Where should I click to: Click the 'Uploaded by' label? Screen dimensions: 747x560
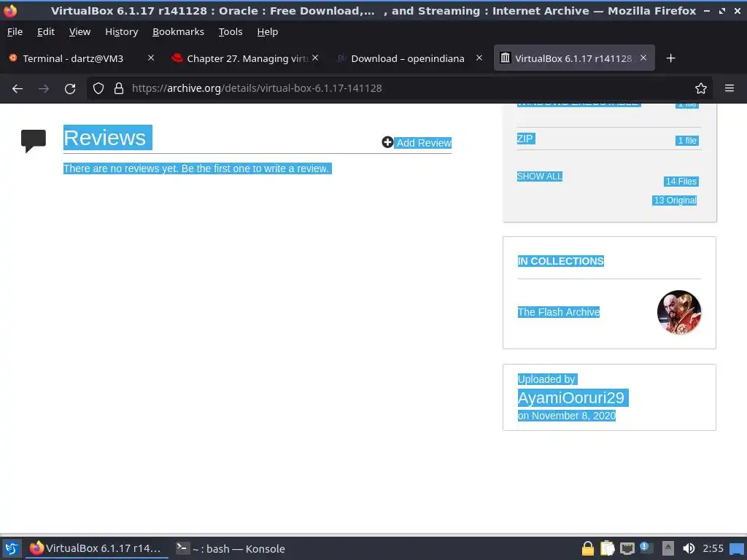point(547,379)
